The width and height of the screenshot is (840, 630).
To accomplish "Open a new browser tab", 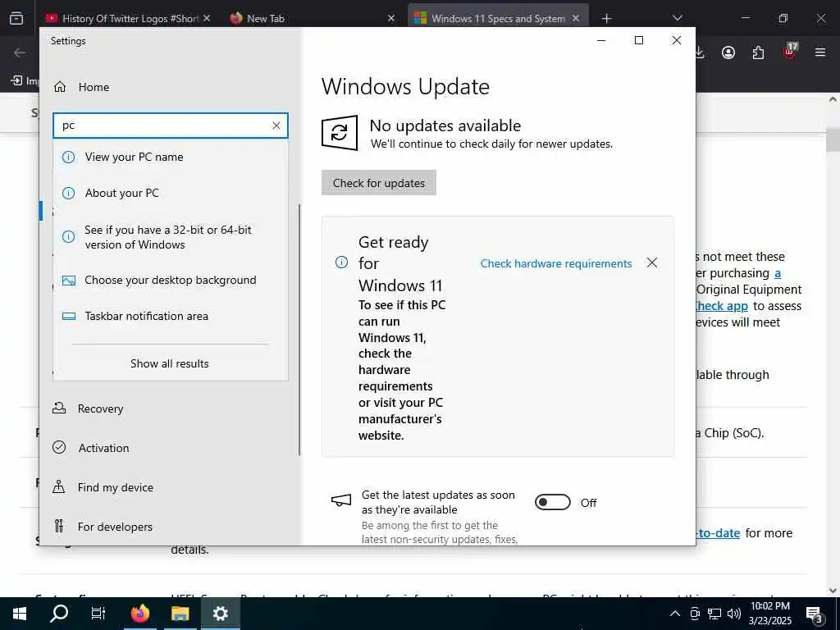I will [606, 19].
